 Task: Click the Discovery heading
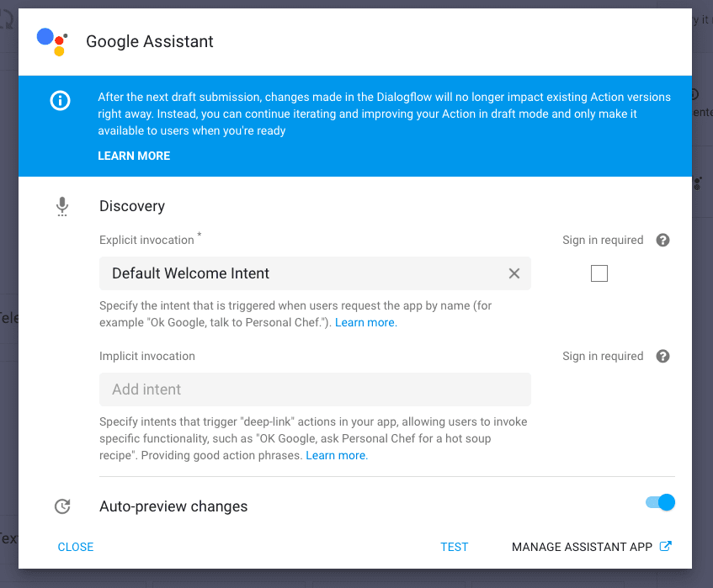(x=132, y=206)
